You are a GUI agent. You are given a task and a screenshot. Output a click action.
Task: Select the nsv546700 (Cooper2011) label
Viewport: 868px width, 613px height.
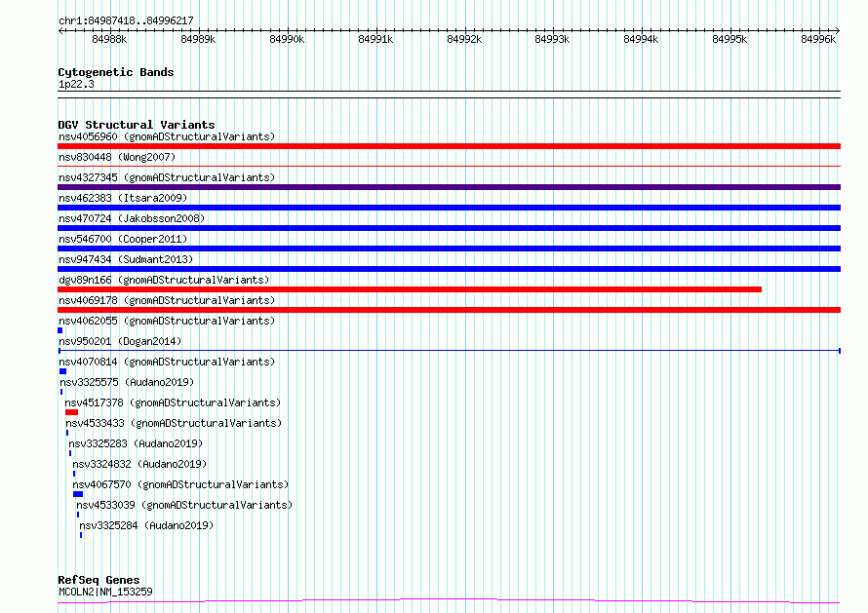tap(123, 239)
